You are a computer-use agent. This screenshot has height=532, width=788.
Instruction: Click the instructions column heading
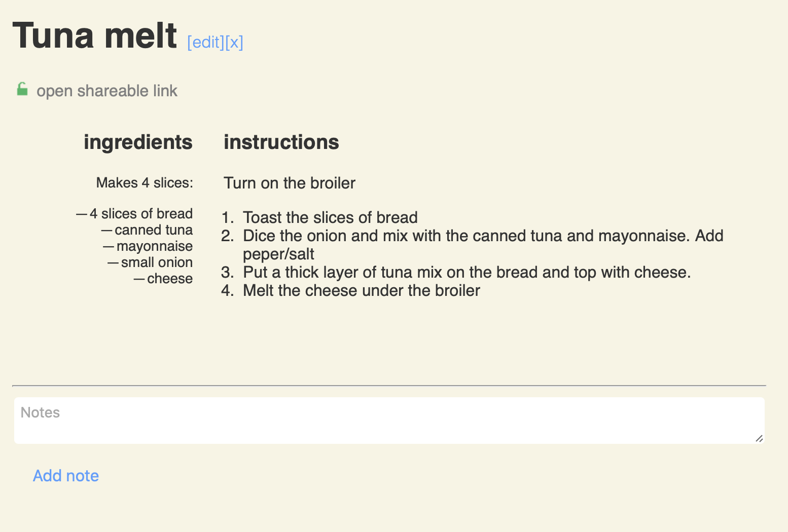[281, 142]
